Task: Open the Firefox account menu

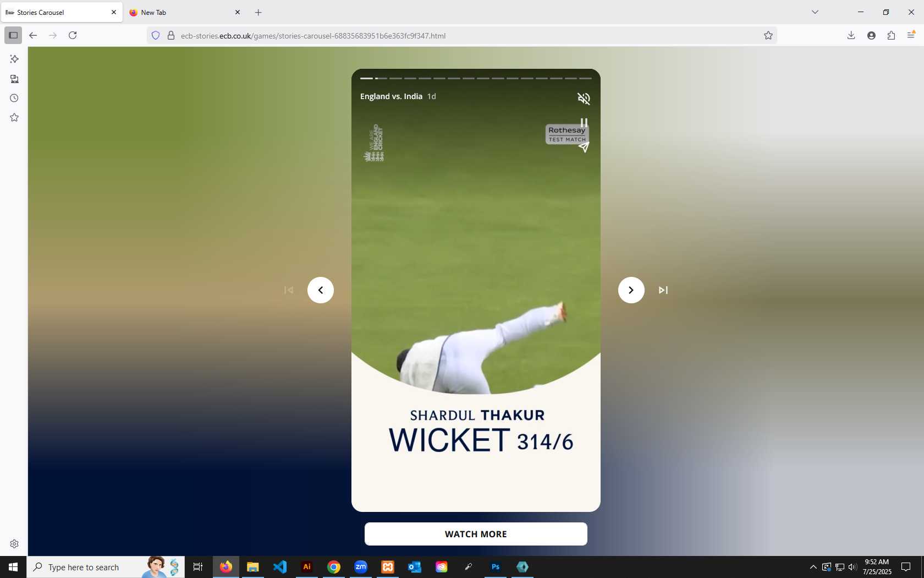Action: 871,35
